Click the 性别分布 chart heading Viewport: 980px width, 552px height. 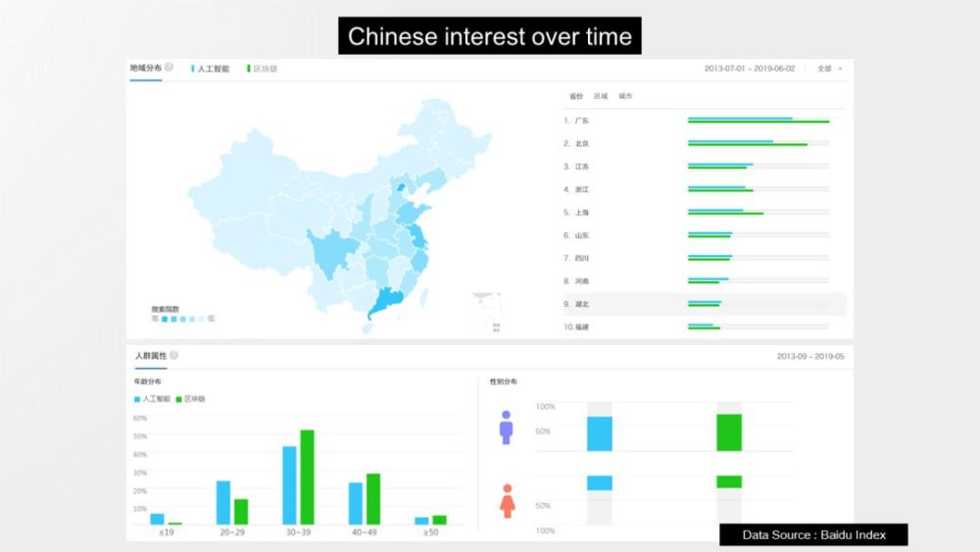point(503,381)
